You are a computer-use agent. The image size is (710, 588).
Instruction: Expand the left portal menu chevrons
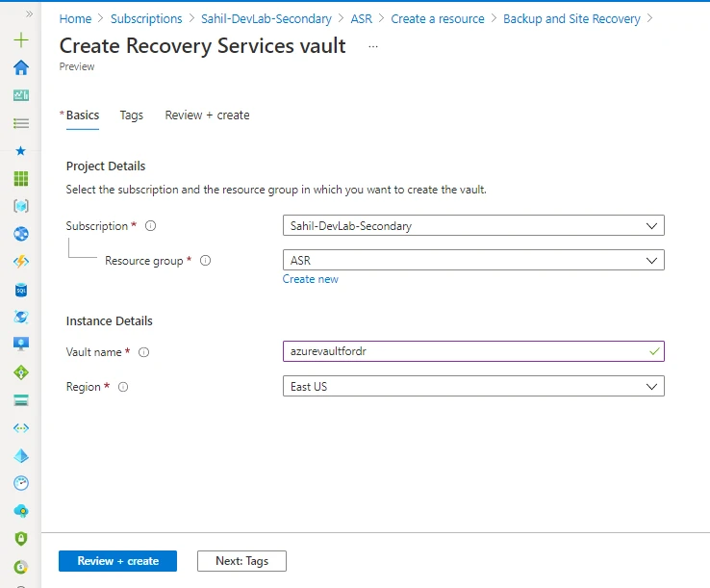point(29,14)
